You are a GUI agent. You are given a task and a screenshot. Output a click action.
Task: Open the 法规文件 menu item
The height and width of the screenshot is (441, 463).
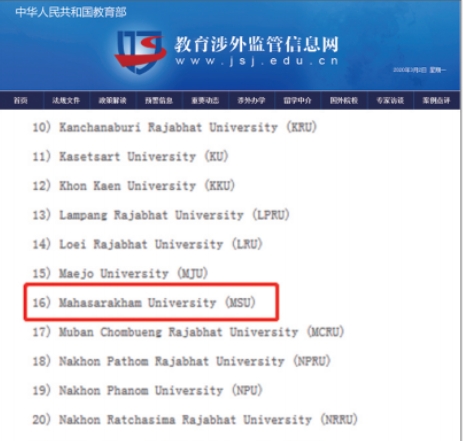click(x=66, y=100)
